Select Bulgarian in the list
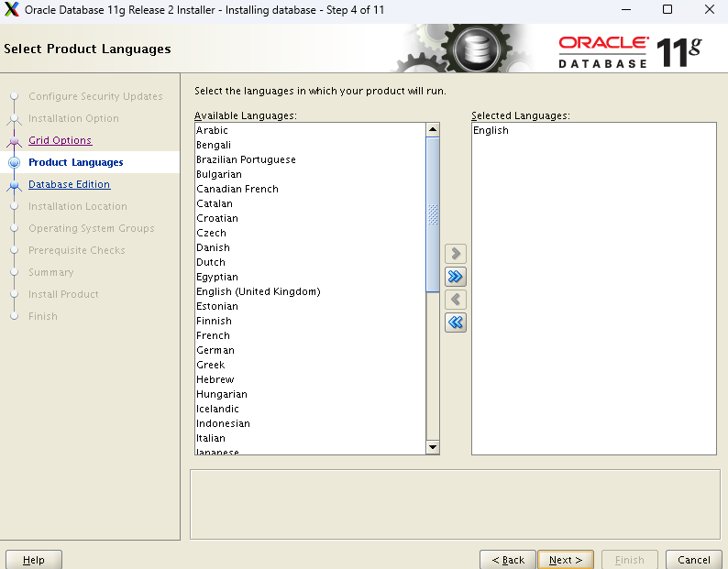The image size is (728, 569). (x=310, y=174)
